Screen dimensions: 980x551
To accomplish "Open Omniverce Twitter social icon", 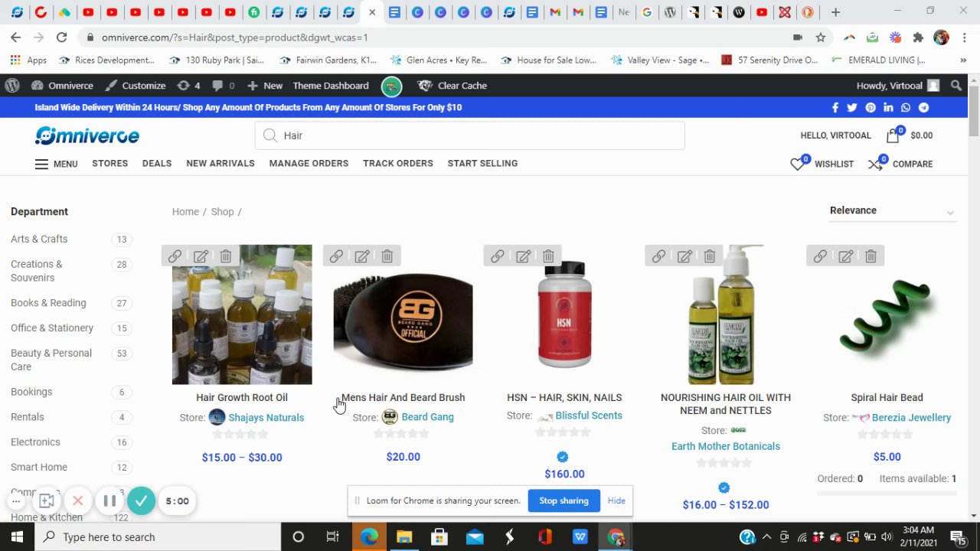I will click(x=852, y=108).
